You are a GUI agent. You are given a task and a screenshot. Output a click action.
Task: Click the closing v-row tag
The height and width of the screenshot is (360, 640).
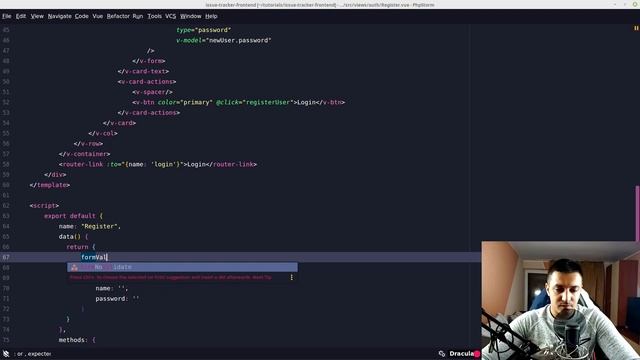coord(88,144)
